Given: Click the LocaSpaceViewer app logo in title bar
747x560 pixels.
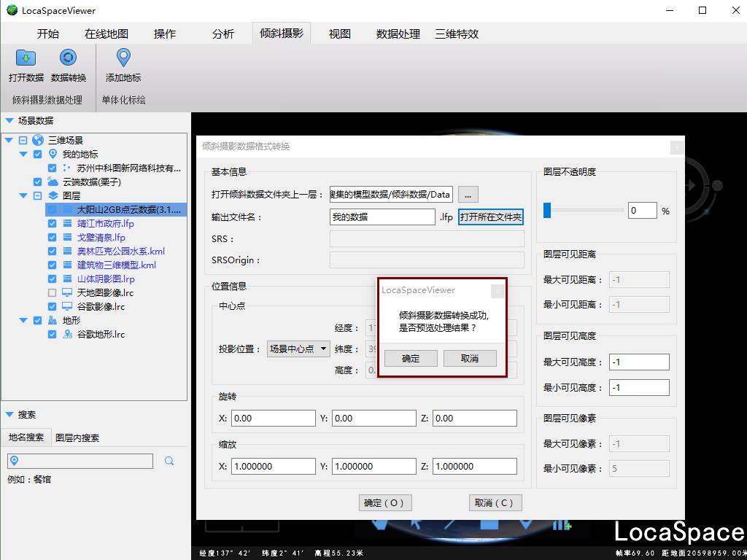Looking at the screenshot, I should (12, 10).
